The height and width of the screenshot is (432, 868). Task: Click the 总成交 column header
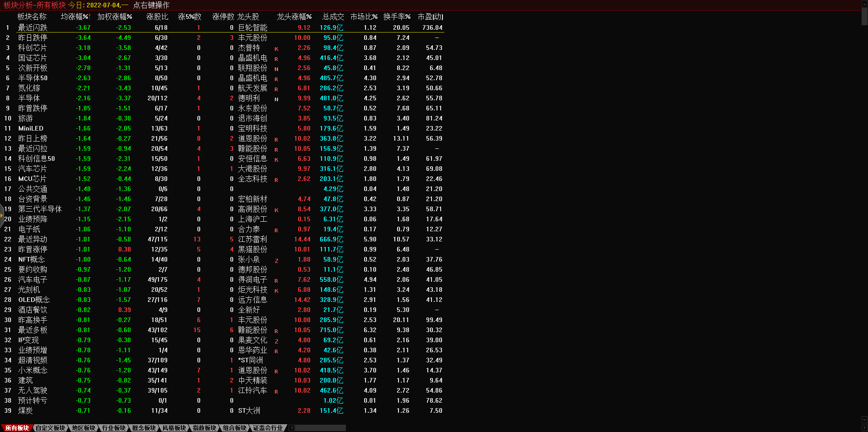tap(333, 16)
